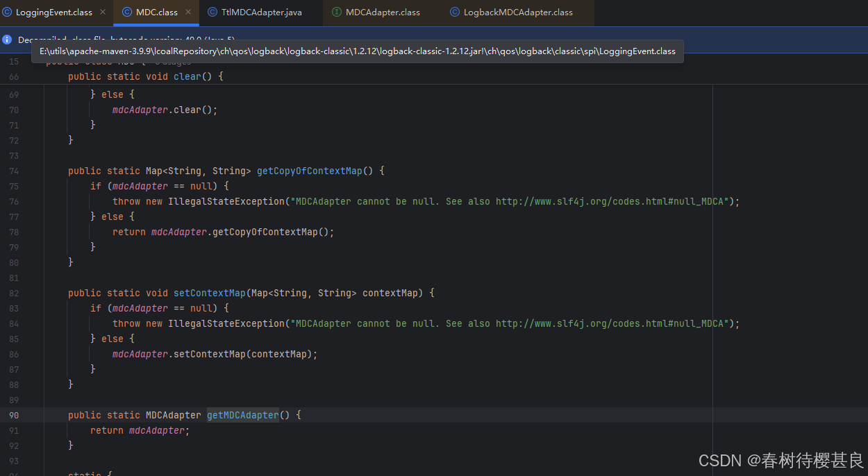Click line number 82 in the gutter

coord(14,293)
